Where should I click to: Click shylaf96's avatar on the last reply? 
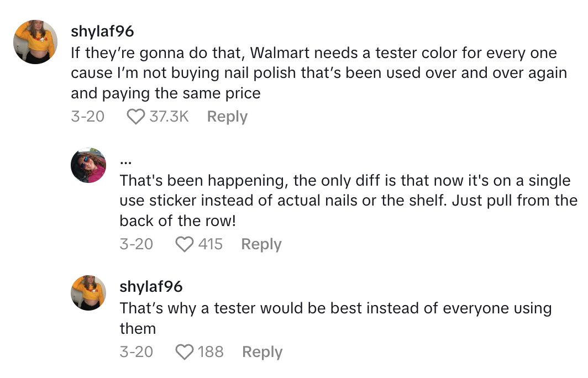click(88, 292)
